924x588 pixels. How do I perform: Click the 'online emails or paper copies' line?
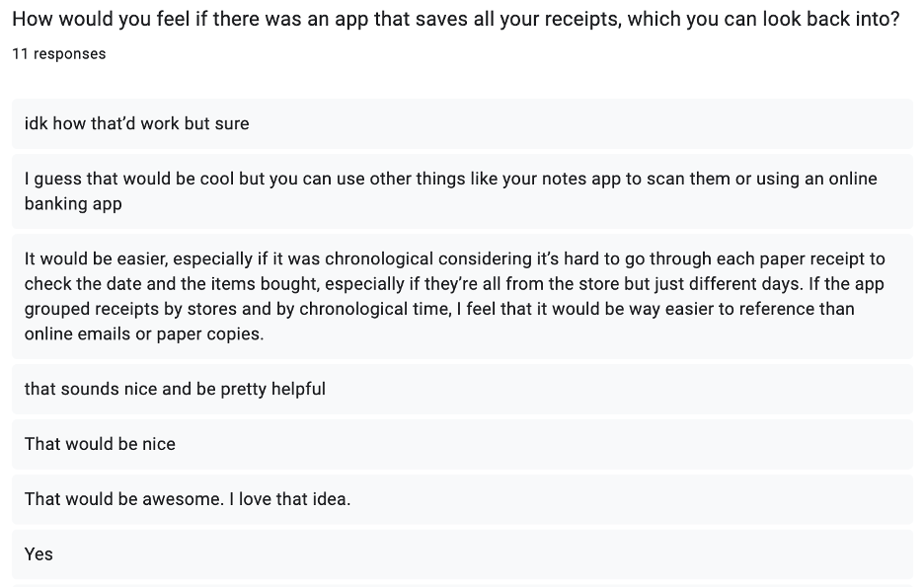tap(144, 334)
